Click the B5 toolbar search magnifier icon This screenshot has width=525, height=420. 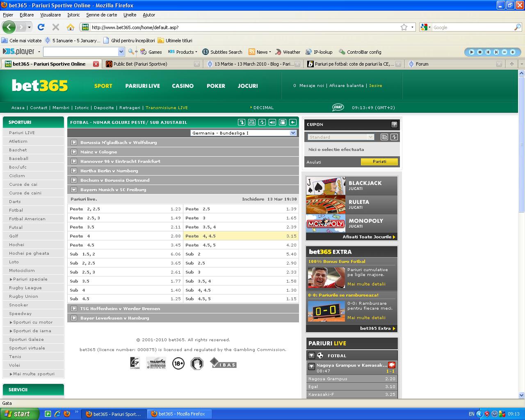pos(131,52)
